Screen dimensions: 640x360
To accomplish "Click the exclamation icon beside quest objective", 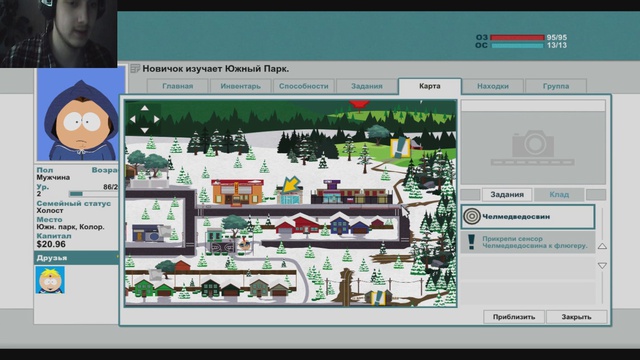I will coord(471,242).
